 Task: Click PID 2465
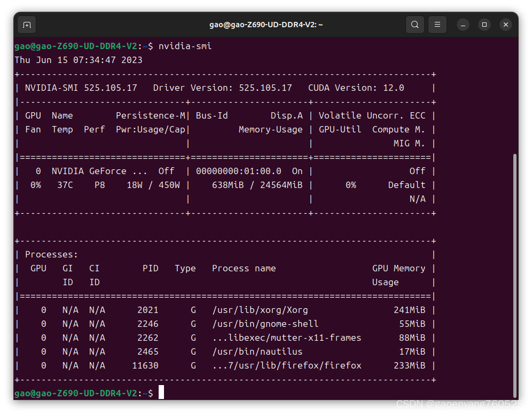click(x=147, y=352)
